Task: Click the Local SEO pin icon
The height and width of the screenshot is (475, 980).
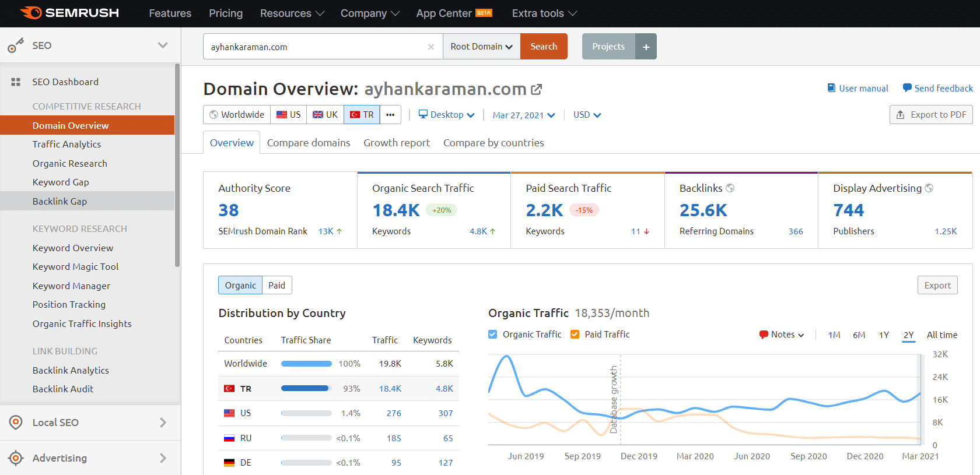Action: (16, 423)
